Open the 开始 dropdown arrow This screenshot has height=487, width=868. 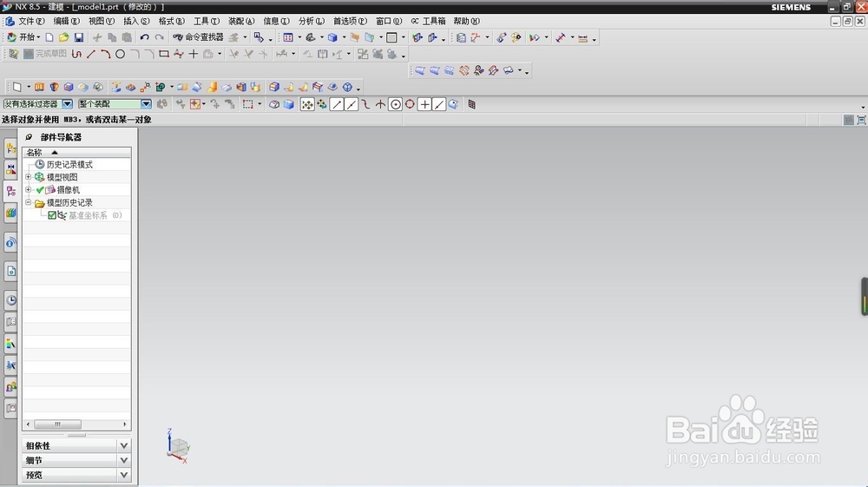pyautogui.click(x=38, y=37)
